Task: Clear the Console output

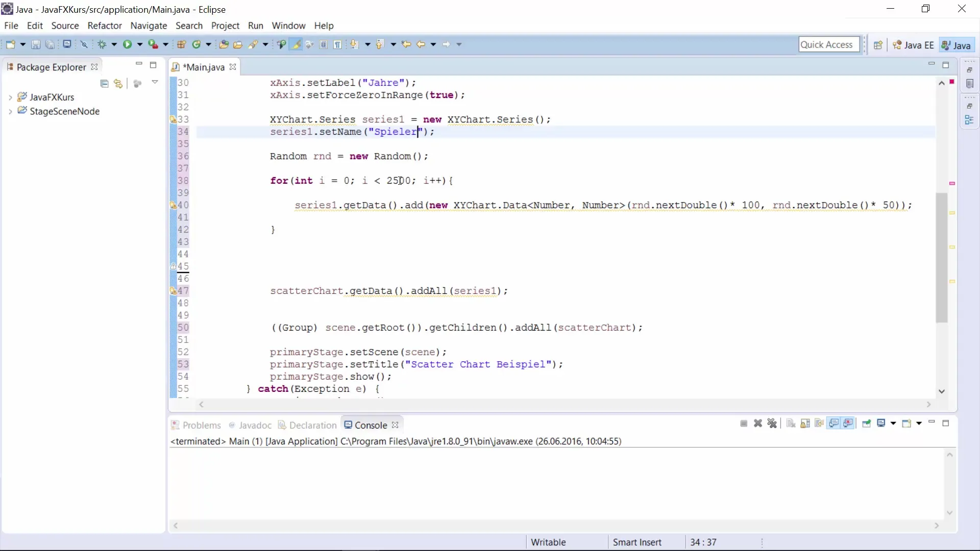Action: (x=791, y=423)
